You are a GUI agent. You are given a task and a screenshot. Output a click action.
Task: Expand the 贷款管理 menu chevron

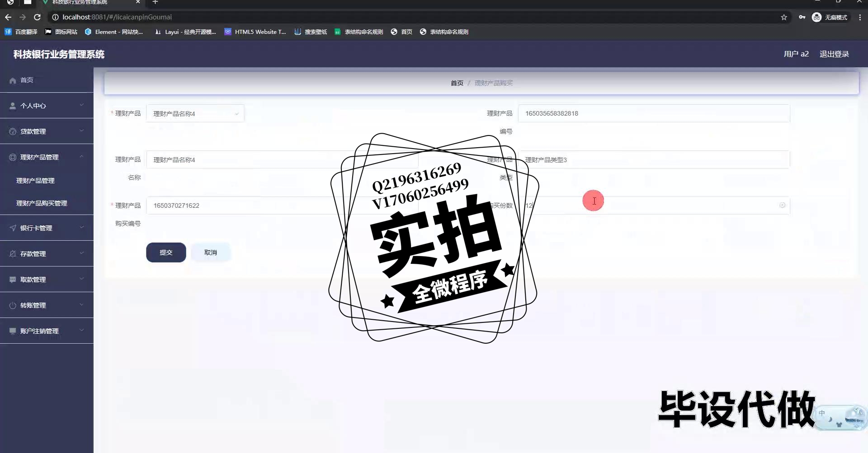click(x=82, y=131)
